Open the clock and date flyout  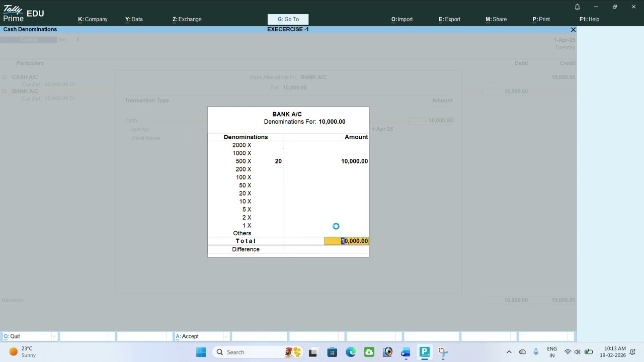pos(612,352)
